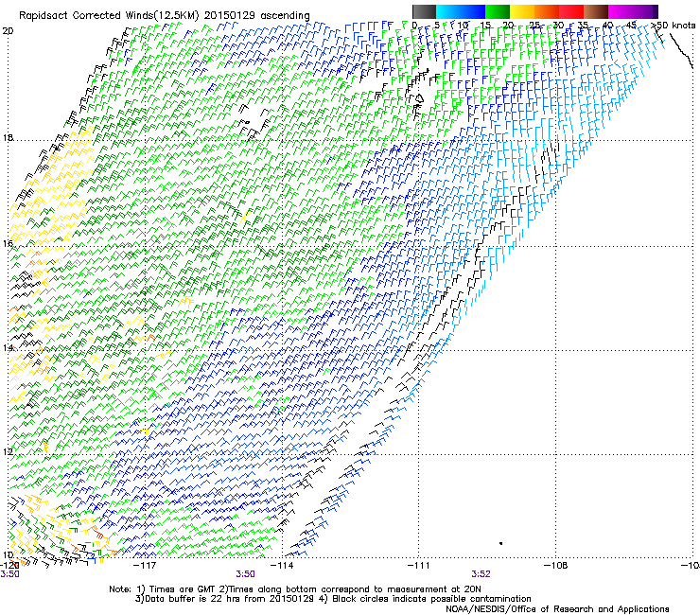Viewport: 700px width, 615px height.
Task: Click longitude label "-108" on bottom axis
Action: (555, 566)
